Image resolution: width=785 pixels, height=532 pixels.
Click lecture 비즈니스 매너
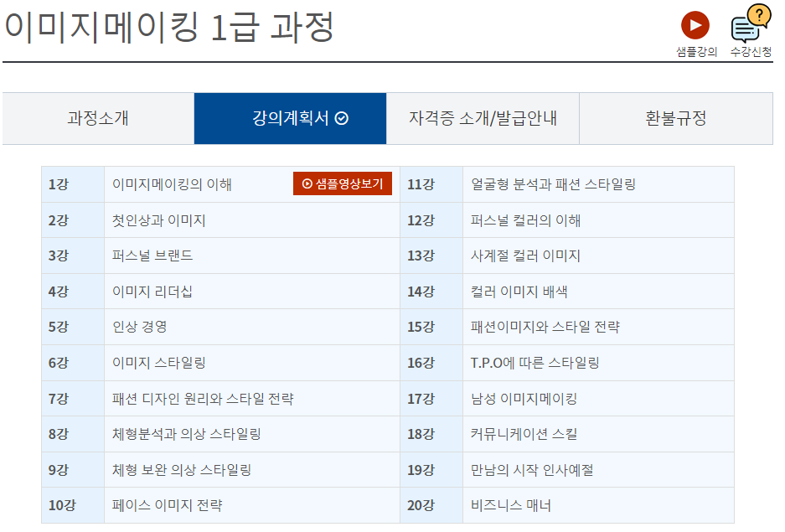pyautogui.click(x=511, y=505)
